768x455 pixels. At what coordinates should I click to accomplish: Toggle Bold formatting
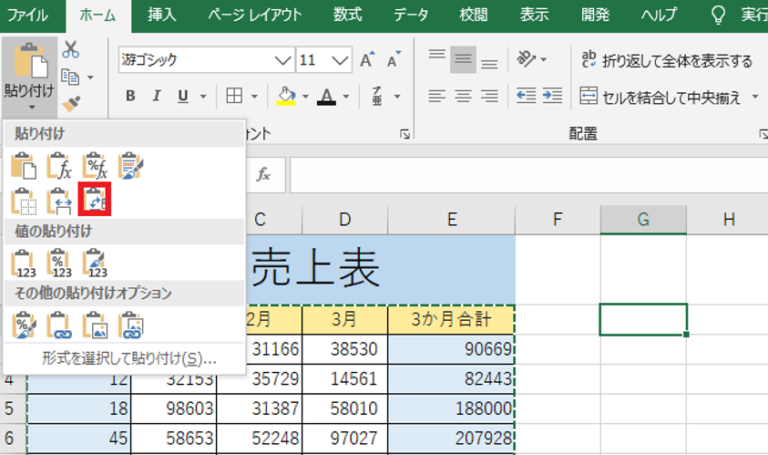[x=130, y=96]
